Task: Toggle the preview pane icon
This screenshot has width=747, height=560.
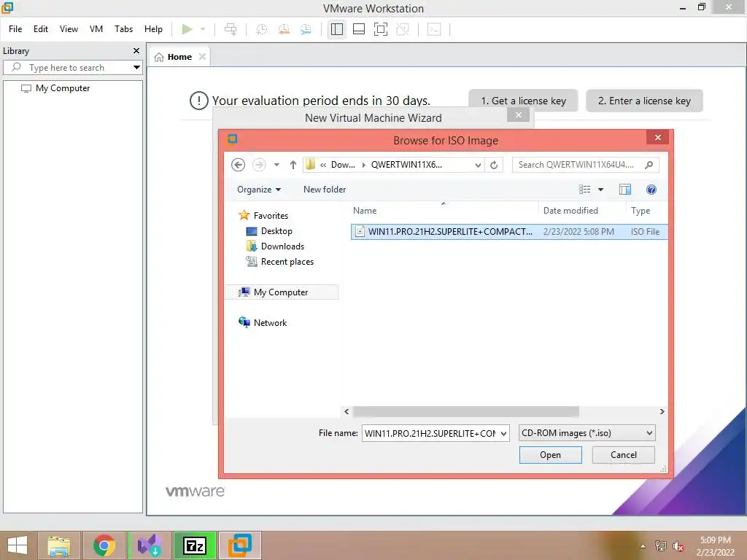Action: pos(625,190)
